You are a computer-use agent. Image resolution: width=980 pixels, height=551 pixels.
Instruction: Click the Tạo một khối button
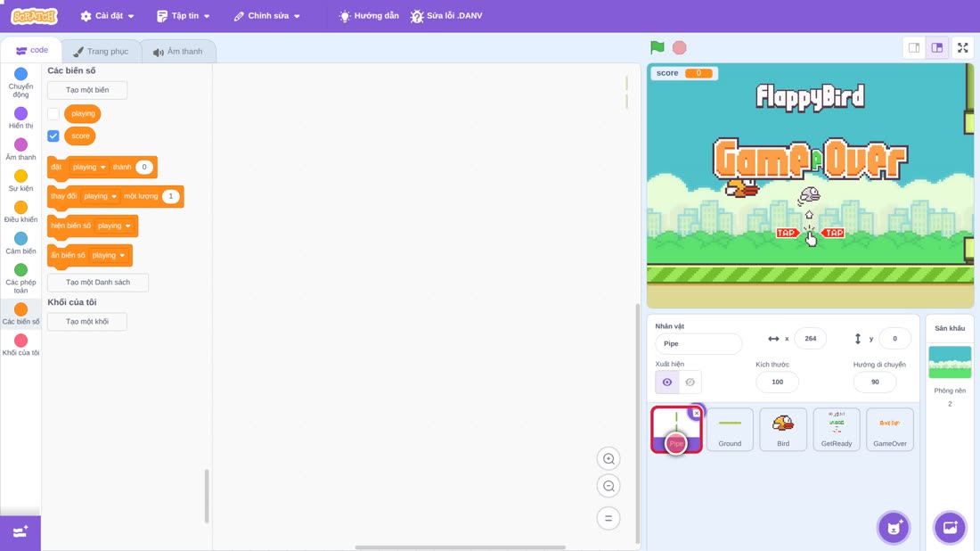[x=87, y=322]
